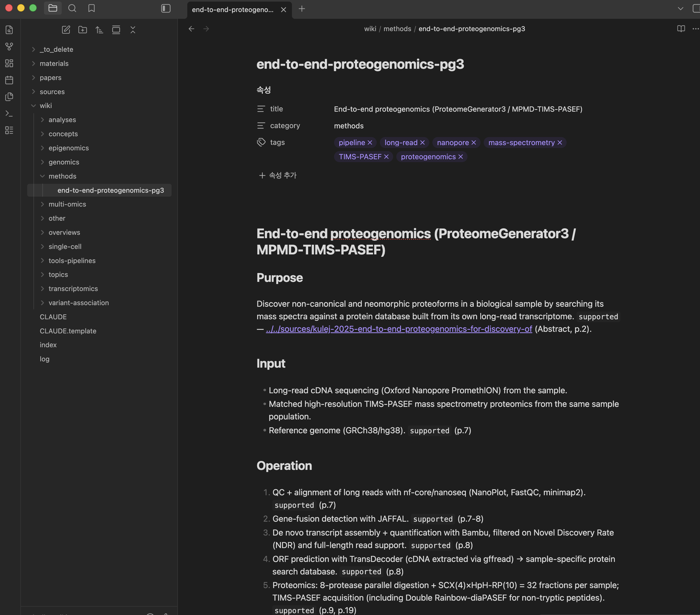Open a new tab with plus
The width and height of the screenshot is (700, 615).
(302, 9)
